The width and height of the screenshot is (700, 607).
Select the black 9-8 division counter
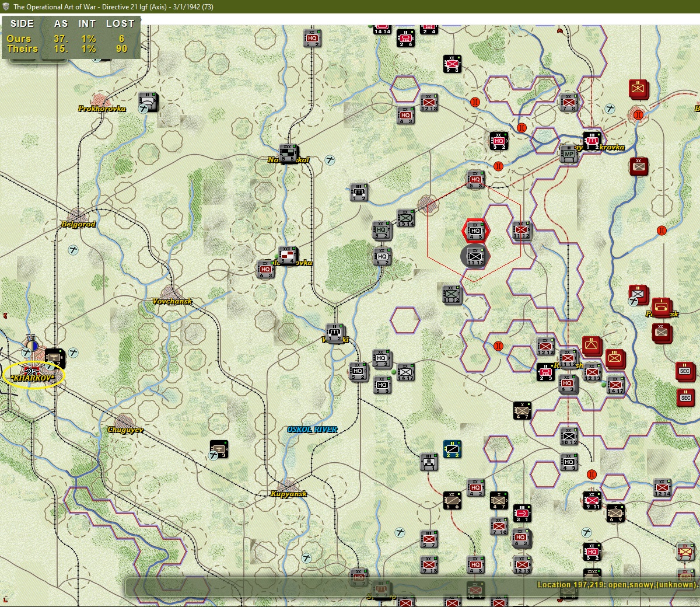452,64
